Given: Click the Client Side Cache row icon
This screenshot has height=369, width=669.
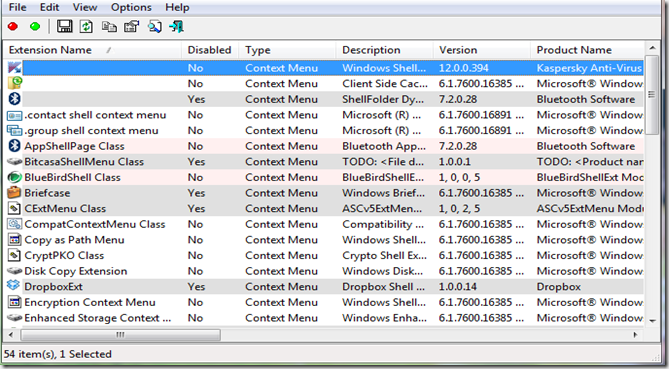Looking at the screenshot, I should tap(15, 83).
